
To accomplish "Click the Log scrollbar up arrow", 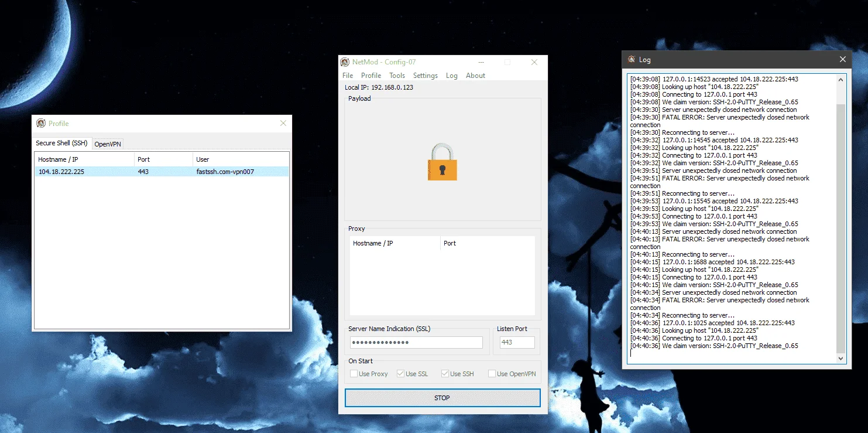I will tap(841, 80).
